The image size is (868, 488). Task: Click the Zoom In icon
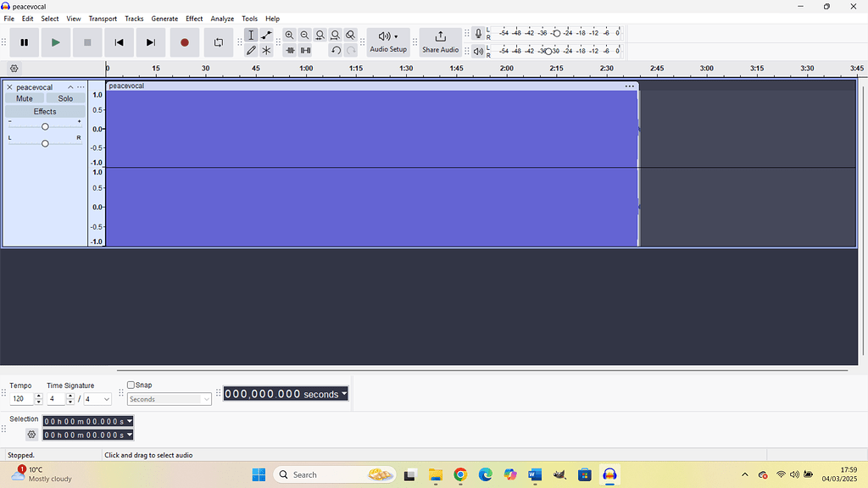290,35
